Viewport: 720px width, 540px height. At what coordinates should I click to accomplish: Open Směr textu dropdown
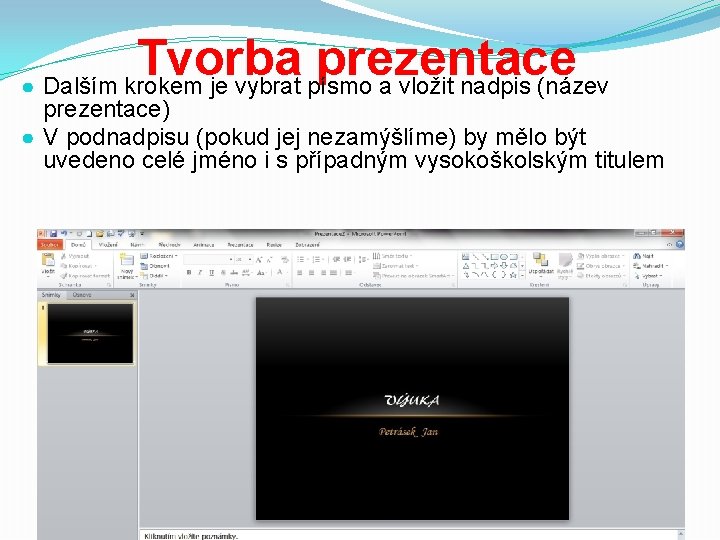pos(392,256)
